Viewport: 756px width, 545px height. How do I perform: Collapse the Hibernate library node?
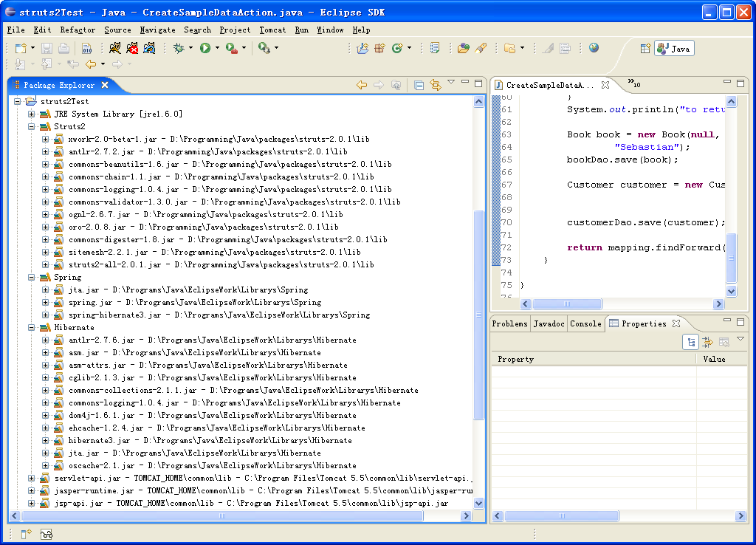click(x=31, y=327)
